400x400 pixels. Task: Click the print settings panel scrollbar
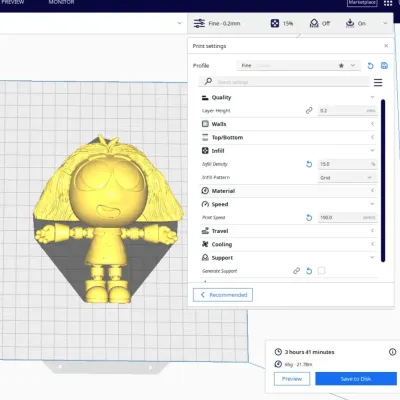(383, 180)
